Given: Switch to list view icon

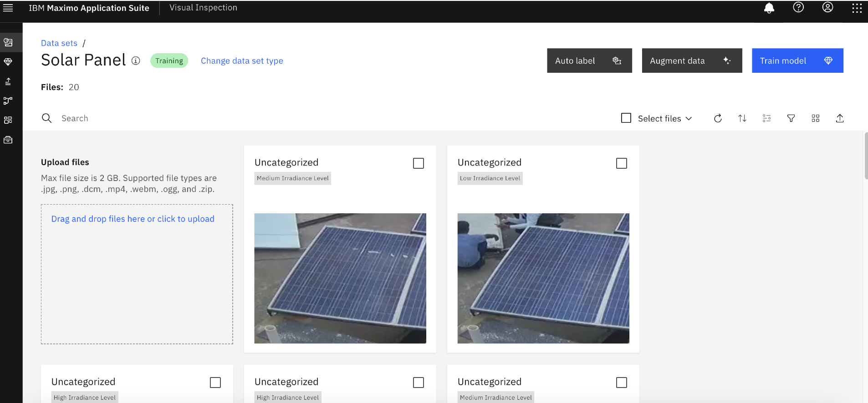Looking at the screenshot, I should [767, 118].
